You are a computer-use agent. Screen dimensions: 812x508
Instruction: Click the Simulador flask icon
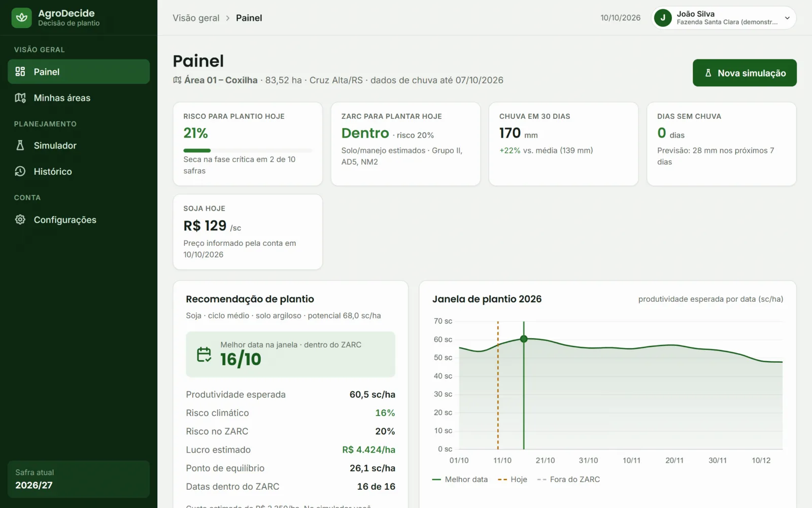coord(20,145)
